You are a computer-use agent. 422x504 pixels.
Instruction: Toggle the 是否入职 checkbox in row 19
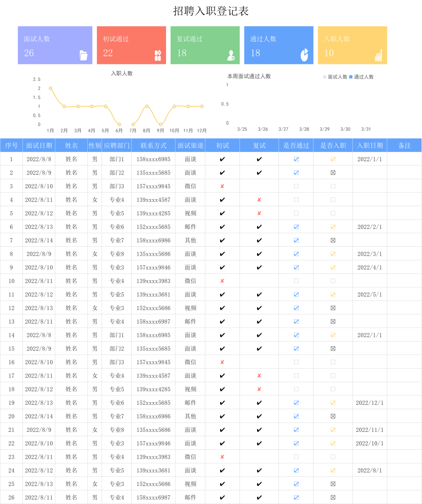click(x=333, y=403)
